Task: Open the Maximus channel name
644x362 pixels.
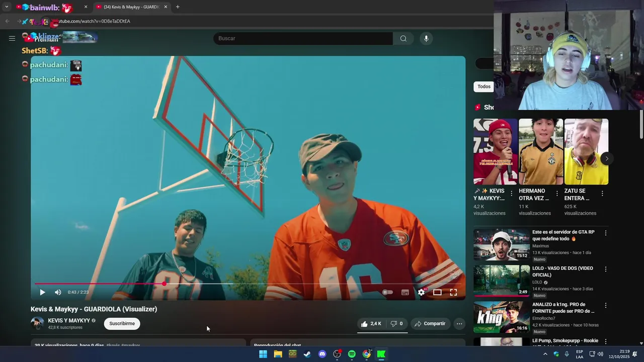Action: (x=541, y=246)
